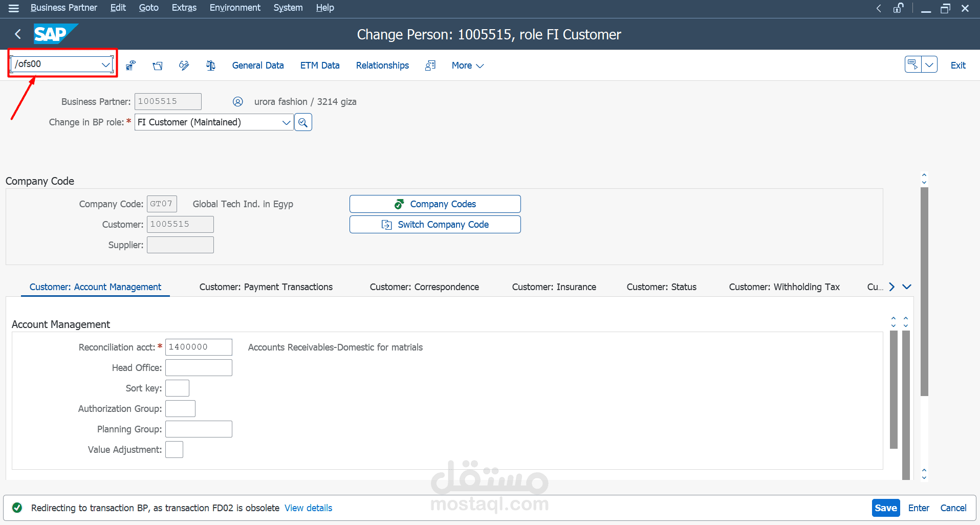Viewport: 980px width, 525px height.
Task: Switch to Customer: Correspondence tab
Action: 424,287
